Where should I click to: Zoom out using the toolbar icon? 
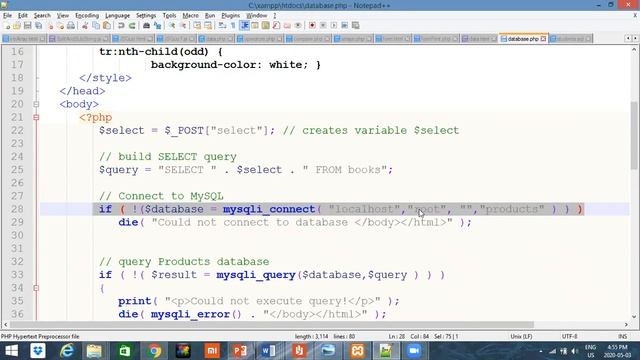(x=183, y=26)
